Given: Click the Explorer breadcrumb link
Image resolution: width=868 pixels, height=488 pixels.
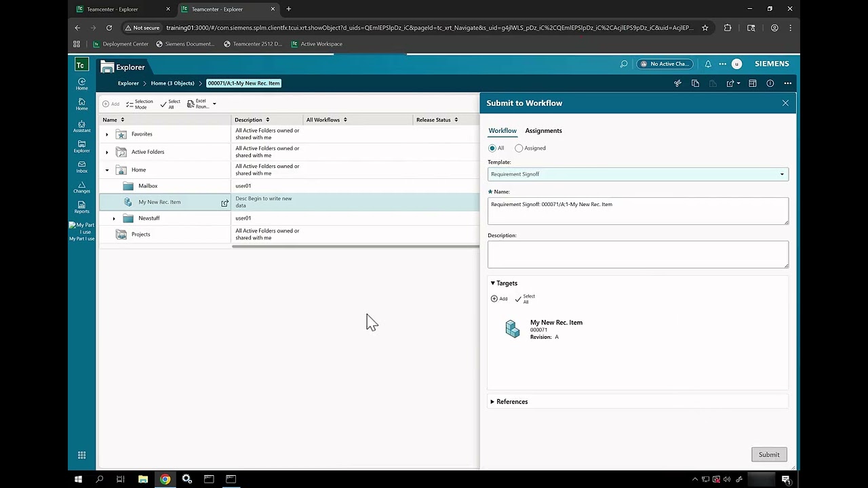Looking at the screenshot, I should (128, 83).
